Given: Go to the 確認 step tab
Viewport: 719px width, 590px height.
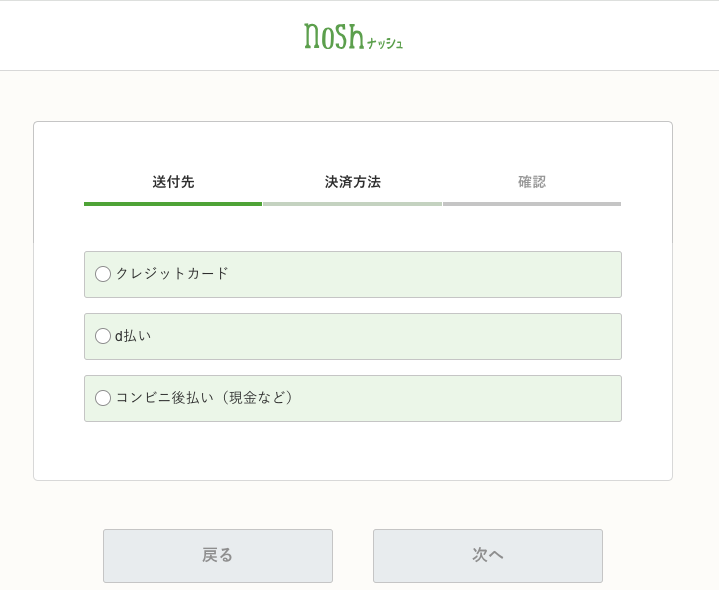Looking at the screenshot, I should click(531, 182).
